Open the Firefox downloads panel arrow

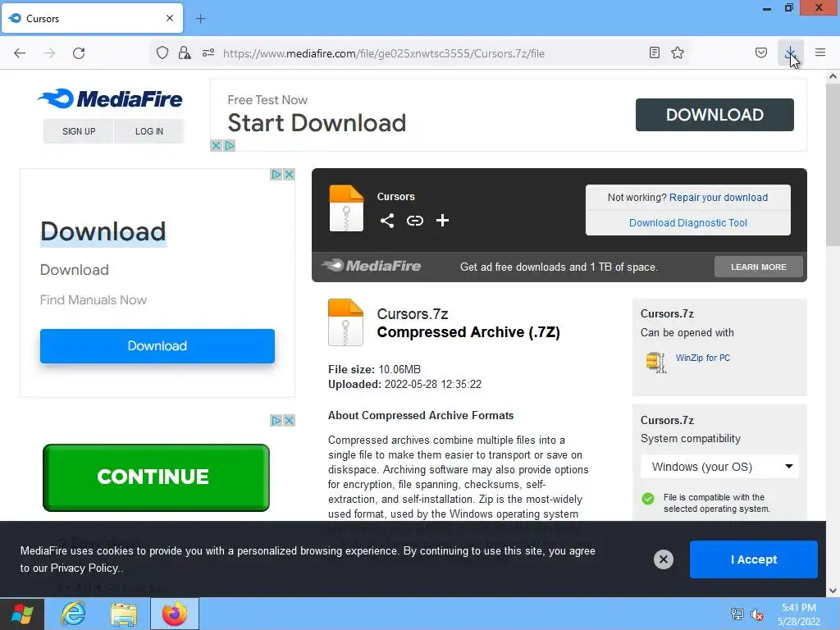click(790, 52)
